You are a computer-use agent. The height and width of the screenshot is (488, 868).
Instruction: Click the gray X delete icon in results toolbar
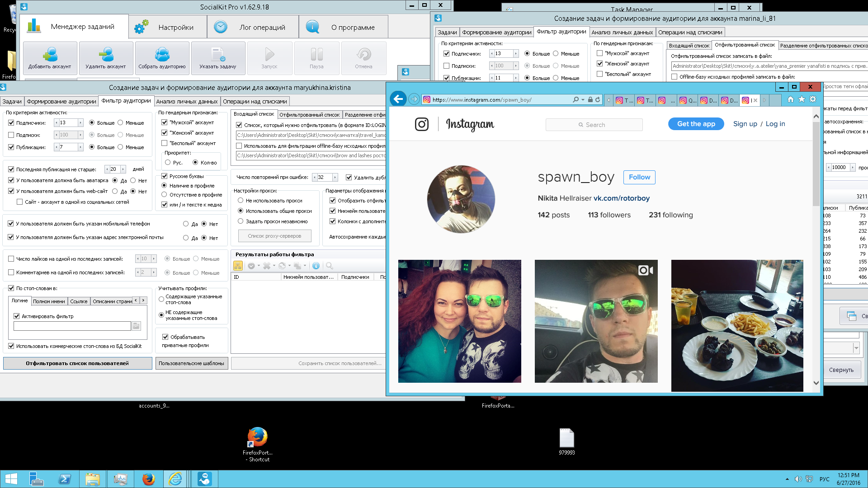pyautogui.click(x=267, y=266)
